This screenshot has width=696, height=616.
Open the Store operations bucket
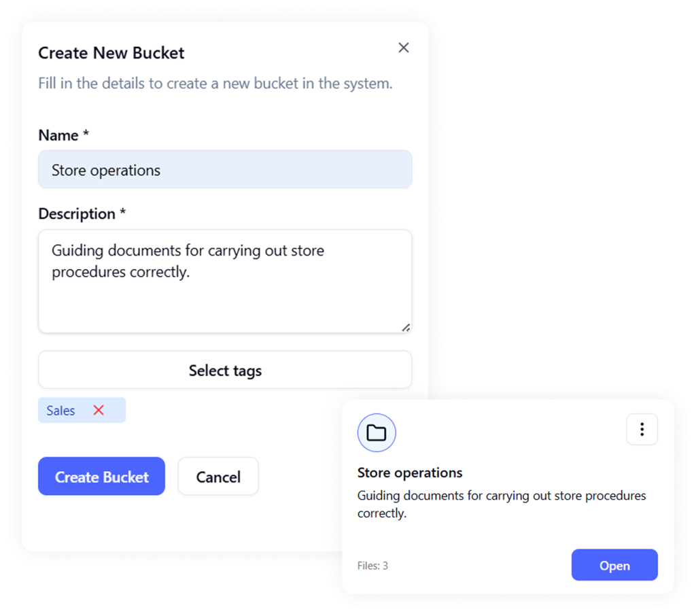click(614, 565)
